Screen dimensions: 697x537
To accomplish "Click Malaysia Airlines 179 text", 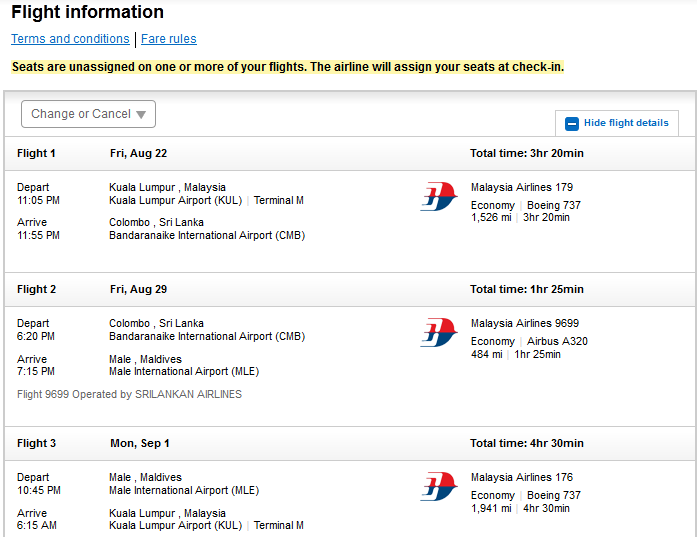I will point(522,187).
